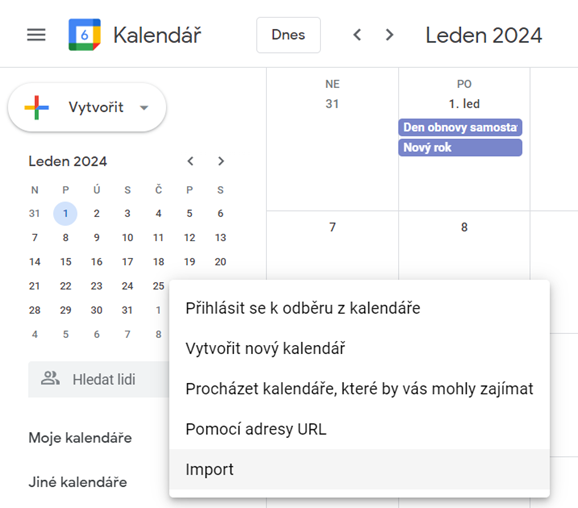
Task: Open the Nový rok event
Action: [x=460, y=147]
